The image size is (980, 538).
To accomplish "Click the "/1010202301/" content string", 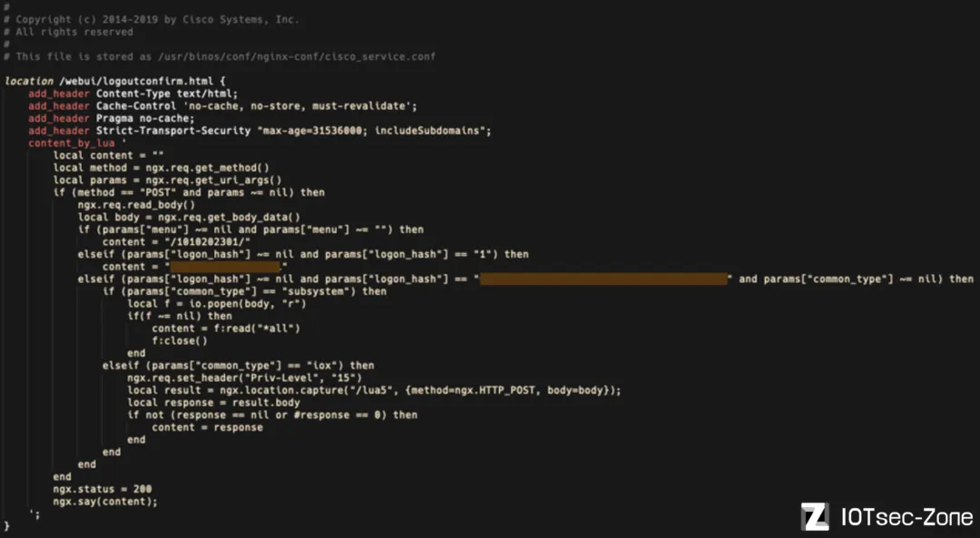I will [x=207, y=242].
